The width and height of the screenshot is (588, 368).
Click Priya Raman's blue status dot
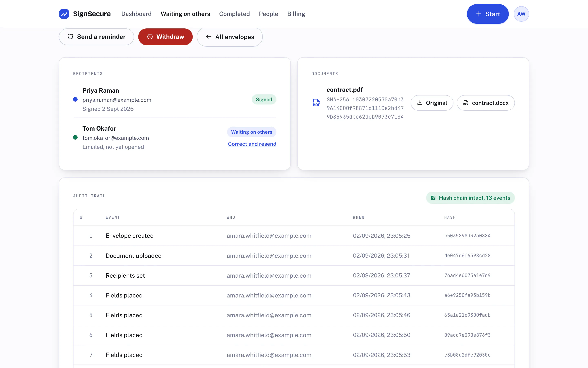(x=75, y=99)
